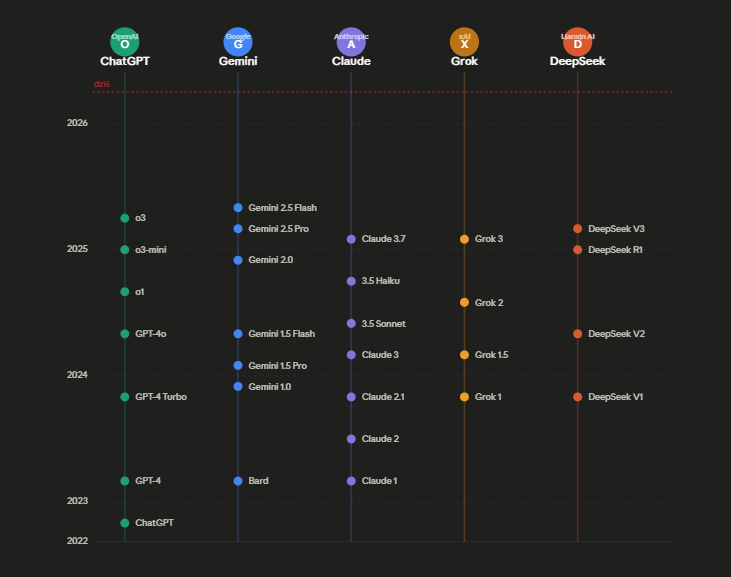Screen dimensions: 731x577
Task: Click the red DeepSeek 'D' avatar icon
Action: 577,41
